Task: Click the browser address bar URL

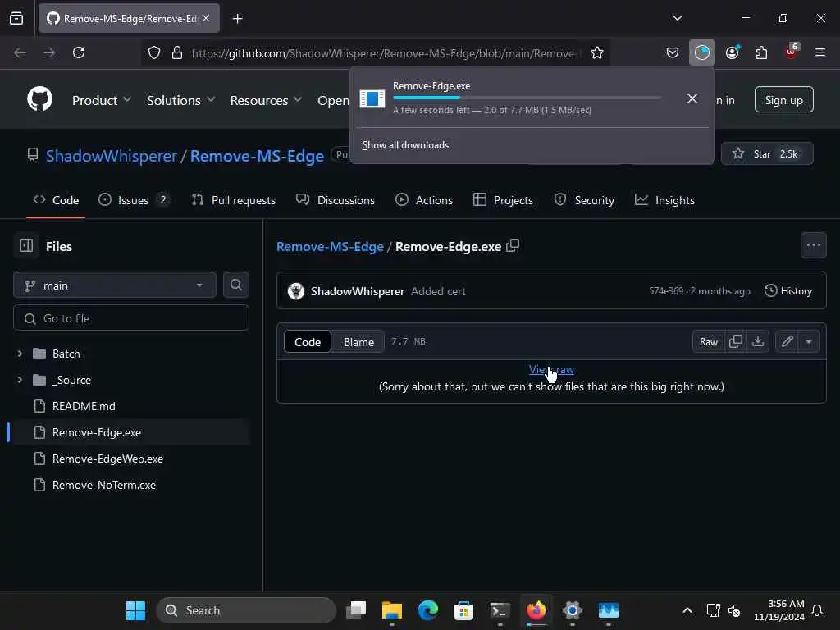Action: coord(383,53)
